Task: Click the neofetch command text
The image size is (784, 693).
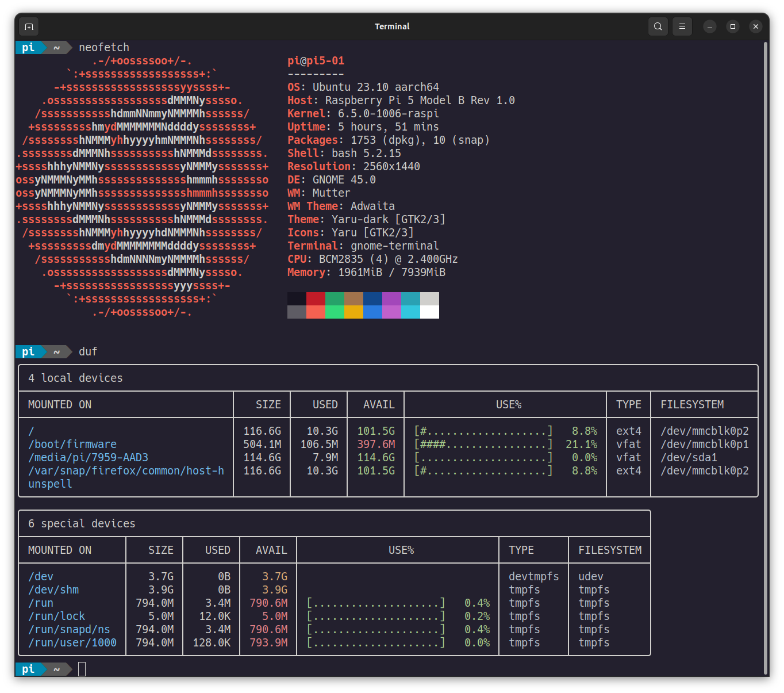Action: (x=104, y=47)
